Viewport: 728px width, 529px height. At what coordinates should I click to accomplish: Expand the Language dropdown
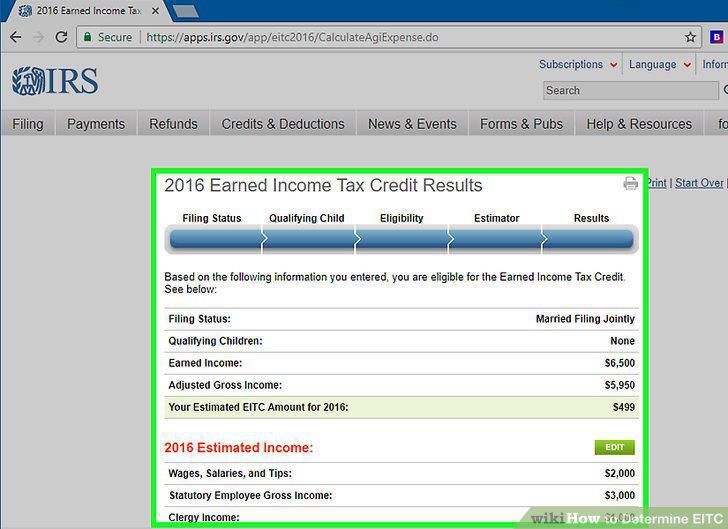[x=660, y=65]
